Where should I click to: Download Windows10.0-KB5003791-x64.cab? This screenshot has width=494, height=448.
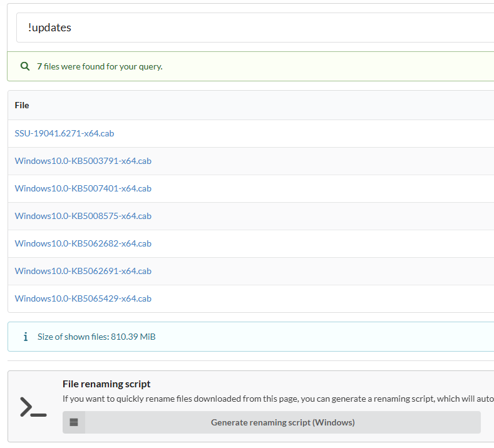83,161
